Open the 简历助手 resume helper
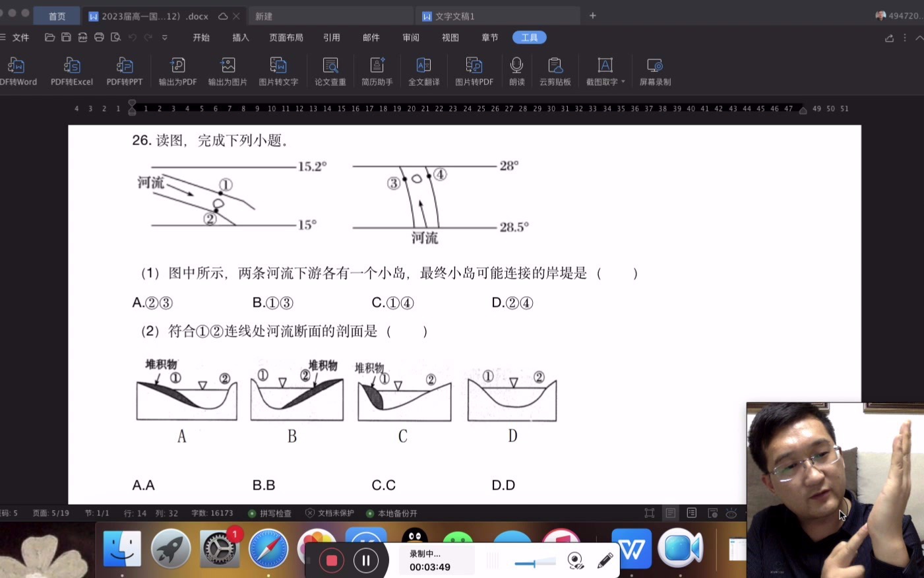 click(x=377, y=71)
